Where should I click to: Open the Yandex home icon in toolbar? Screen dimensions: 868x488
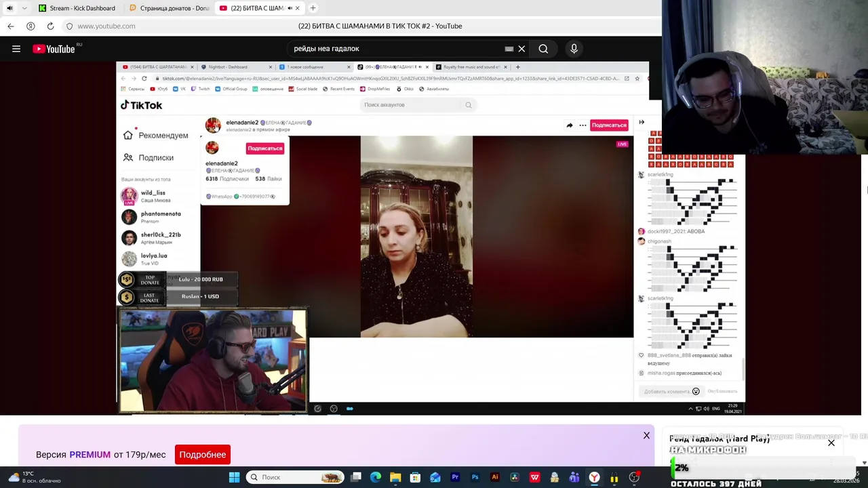pos(31,26)
